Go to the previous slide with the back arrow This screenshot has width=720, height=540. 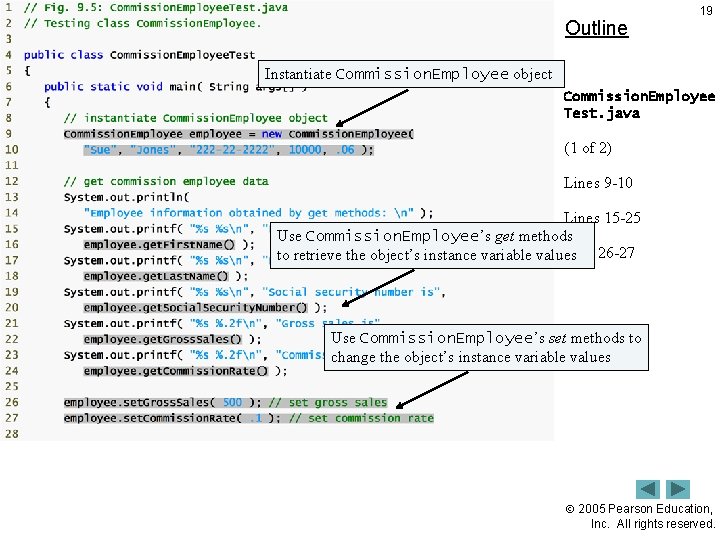pyautogui.click(x=648, y=489)
